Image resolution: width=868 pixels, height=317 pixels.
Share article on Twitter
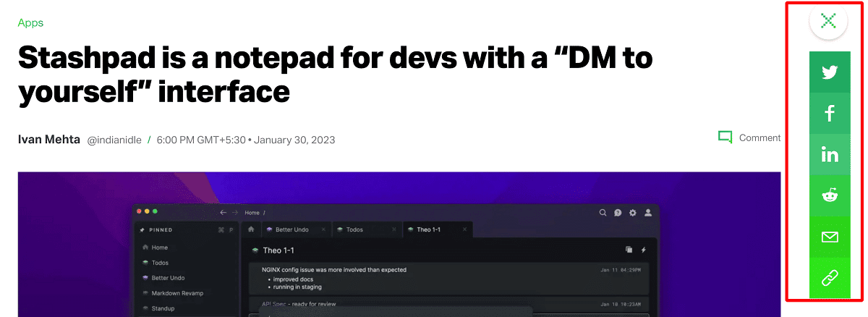coord(829,72)
